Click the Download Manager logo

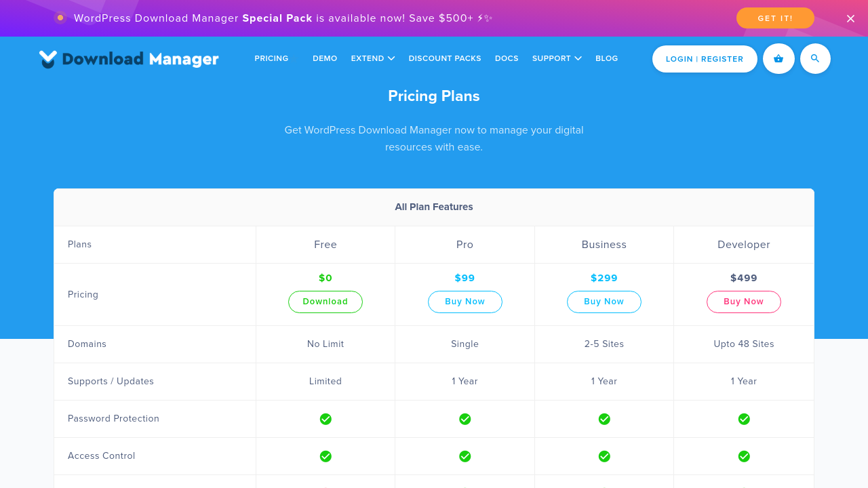click(x=129, y=59)
